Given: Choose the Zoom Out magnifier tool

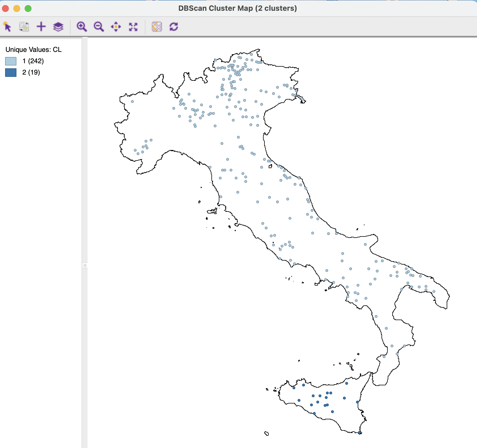Looking at the screenshot, I should pyautogui.click(x=99, y=27).
